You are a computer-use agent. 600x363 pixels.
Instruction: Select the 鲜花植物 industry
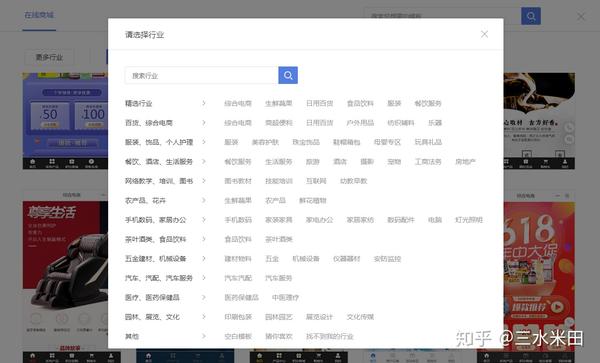point(313,200)
